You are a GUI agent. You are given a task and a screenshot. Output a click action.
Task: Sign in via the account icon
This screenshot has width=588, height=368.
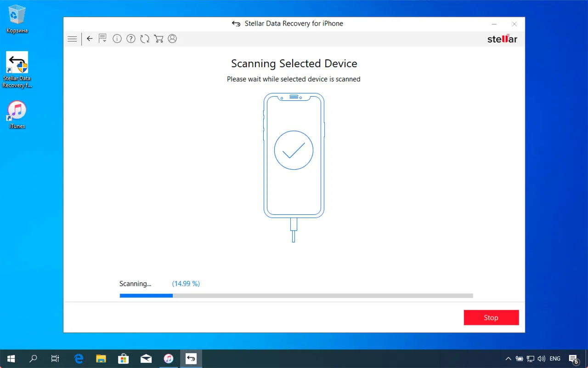(x=172, y=39)
